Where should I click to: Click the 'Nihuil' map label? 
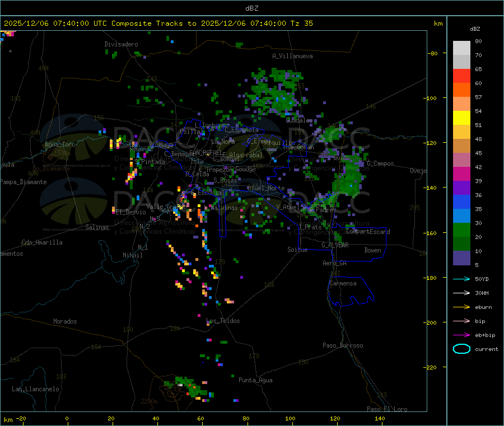132,255
